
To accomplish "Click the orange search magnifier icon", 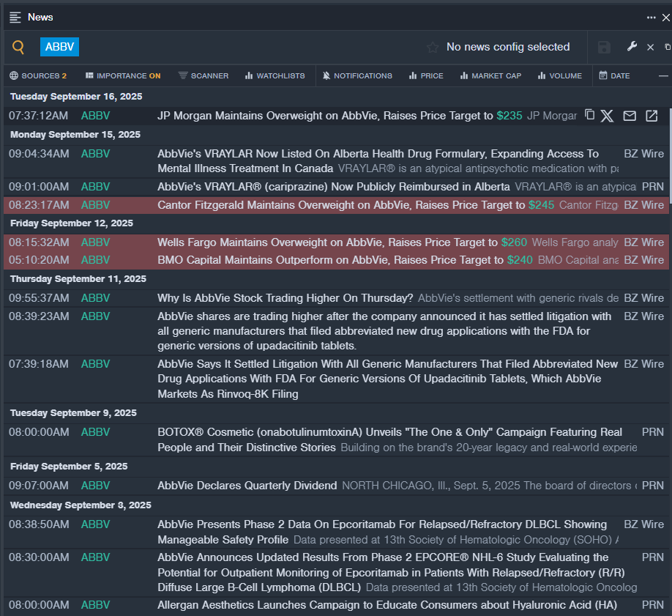I will coord(18,48).
